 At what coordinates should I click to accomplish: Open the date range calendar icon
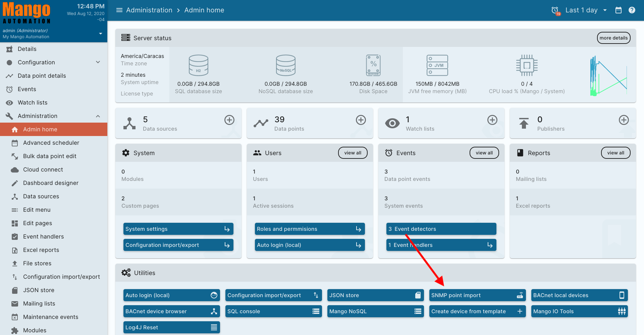tap(619, 10)
